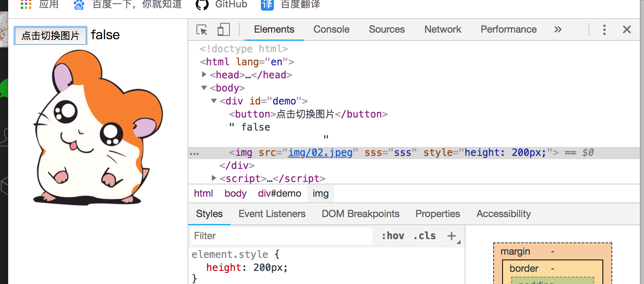Select the img breadcrumb item

321,193
